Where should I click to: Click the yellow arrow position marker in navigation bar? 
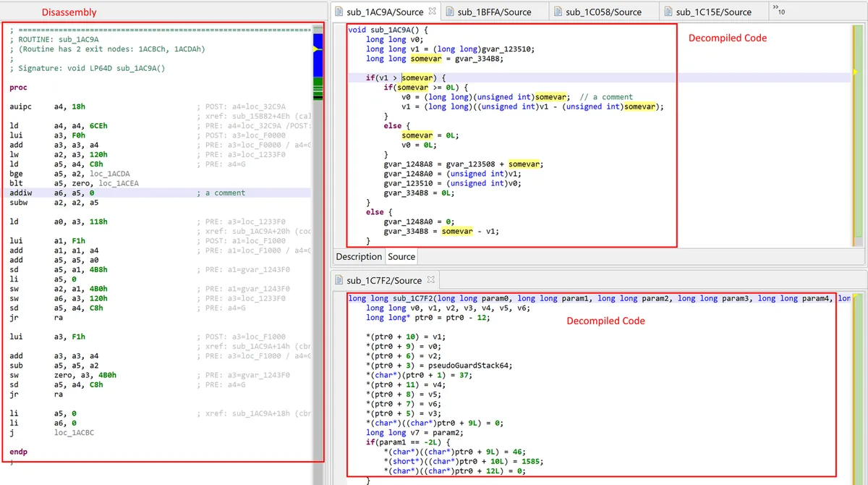[317, 48]
